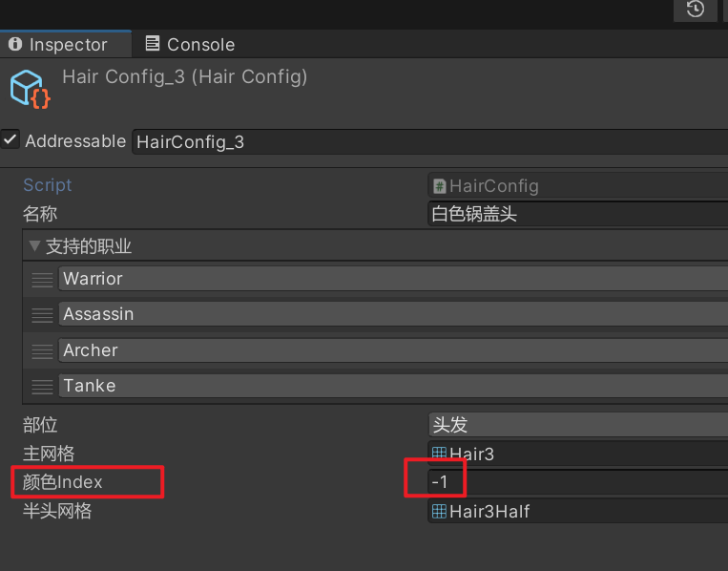Grab the drag handle beside Warrior

pos(42,280)
